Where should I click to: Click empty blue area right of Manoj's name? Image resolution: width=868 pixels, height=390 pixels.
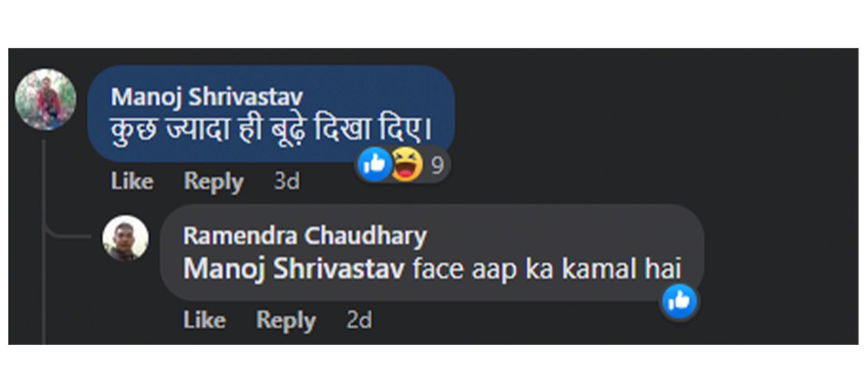(381, 96)
